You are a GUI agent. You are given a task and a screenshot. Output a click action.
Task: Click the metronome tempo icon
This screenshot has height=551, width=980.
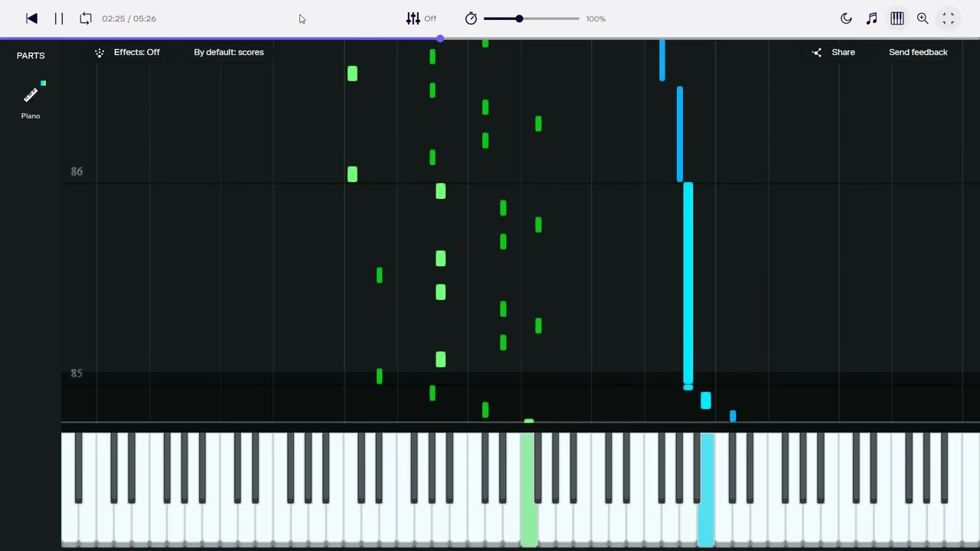click(x=471, y=18)
